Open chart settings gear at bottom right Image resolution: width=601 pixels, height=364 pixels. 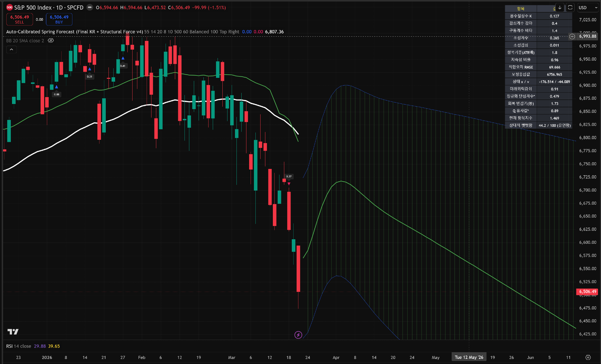click(x=588, y=357)
